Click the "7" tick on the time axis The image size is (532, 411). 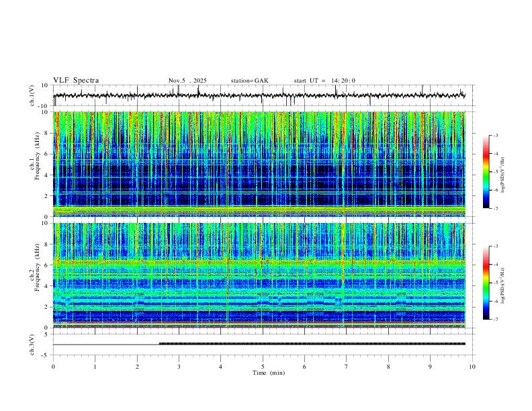click(347, 367)
